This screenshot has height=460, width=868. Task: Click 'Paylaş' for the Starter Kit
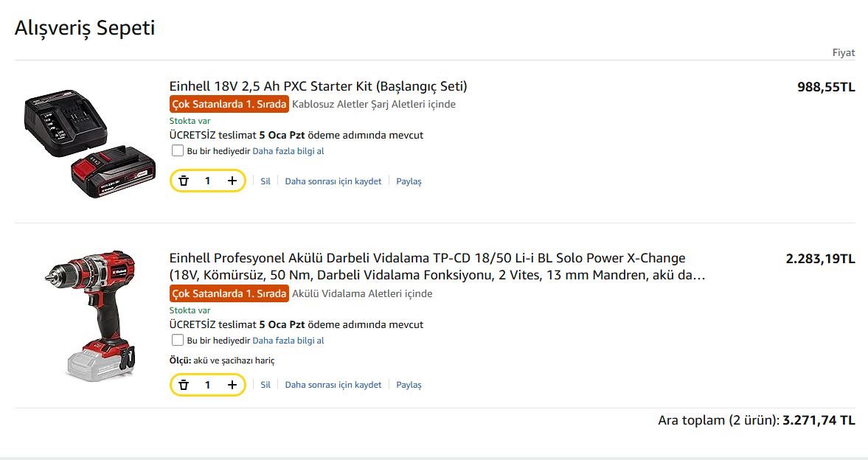(x=409, y=181)
